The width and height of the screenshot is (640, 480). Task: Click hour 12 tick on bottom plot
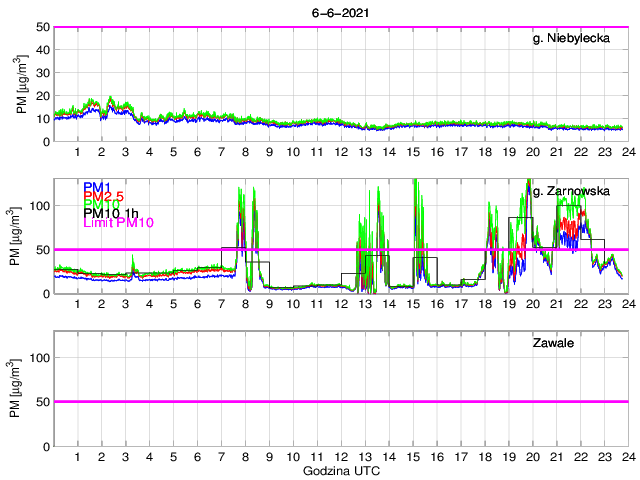pos(341,457)
